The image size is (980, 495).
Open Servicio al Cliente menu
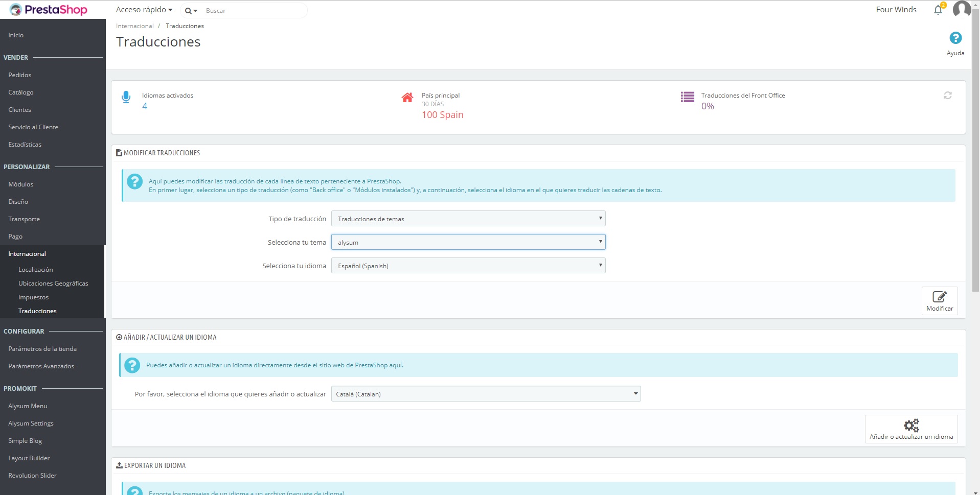(33, 127)
